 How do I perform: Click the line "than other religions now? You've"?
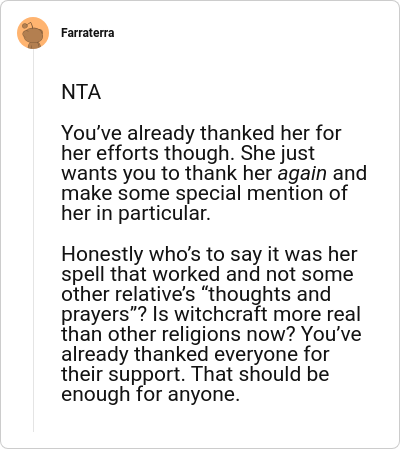click(x=211, y=334)
